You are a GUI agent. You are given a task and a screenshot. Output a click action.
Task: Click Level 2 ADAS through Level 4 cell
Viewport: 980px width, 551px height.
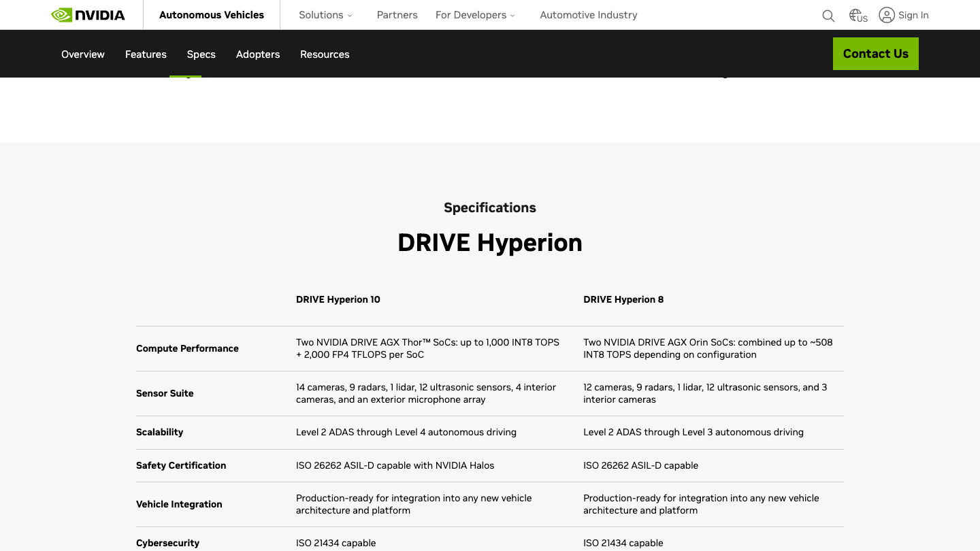(406, 432)
